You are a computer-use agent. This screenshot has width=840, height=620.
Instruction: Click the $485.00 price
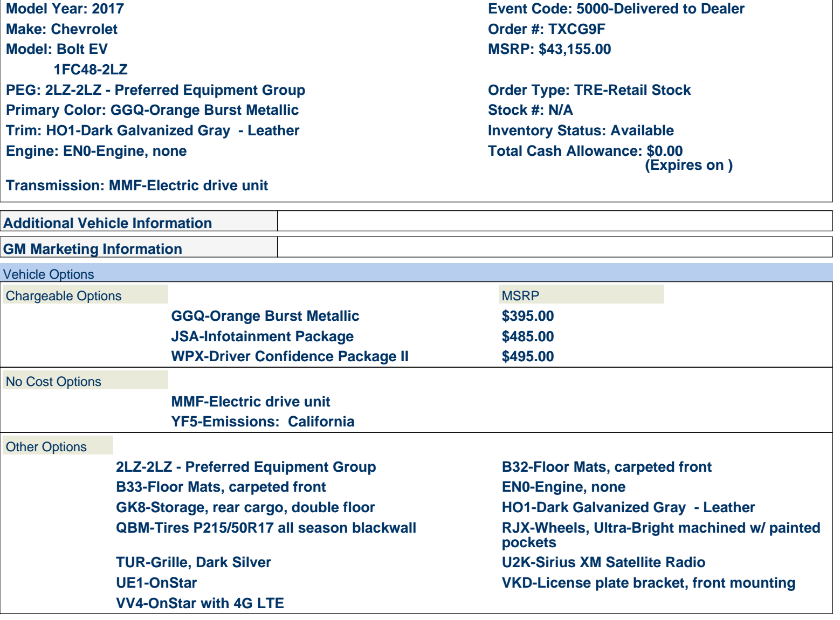point(528,336)
